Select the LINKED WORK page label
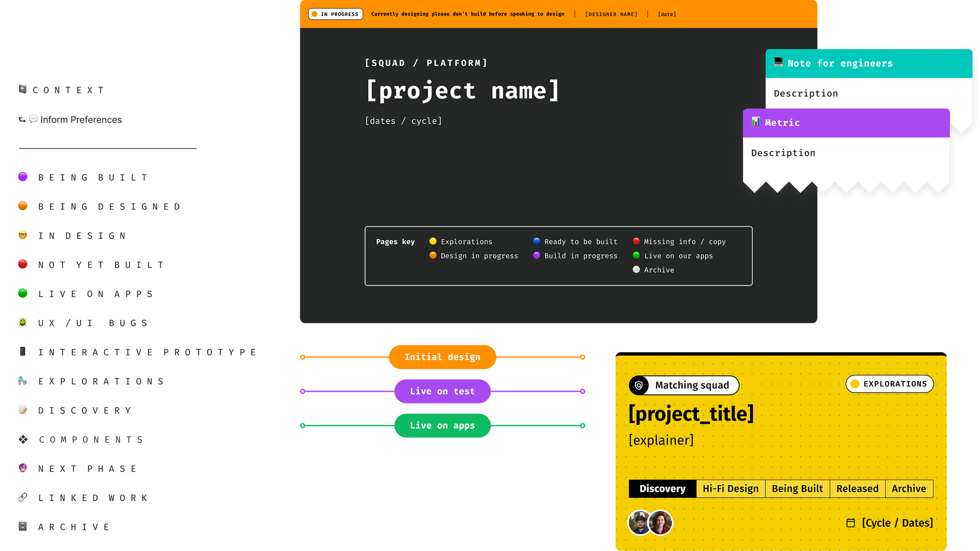Screen dimensions: 980x551 93,498
